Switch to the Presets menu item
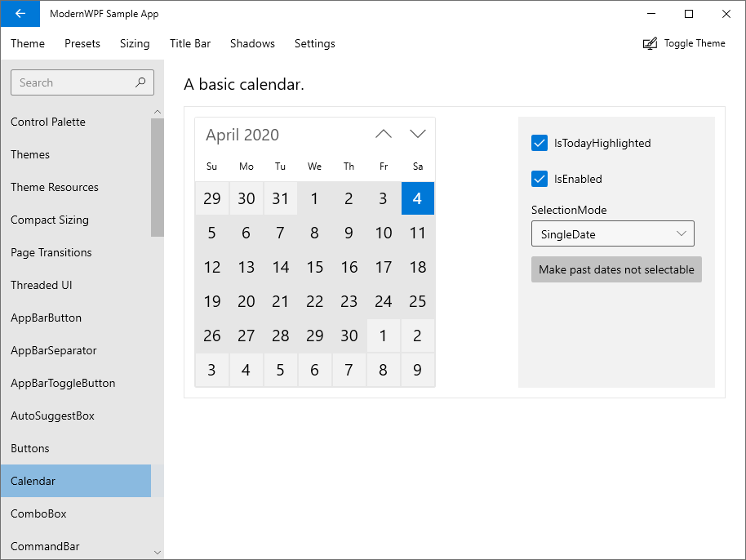 (82, 43)
